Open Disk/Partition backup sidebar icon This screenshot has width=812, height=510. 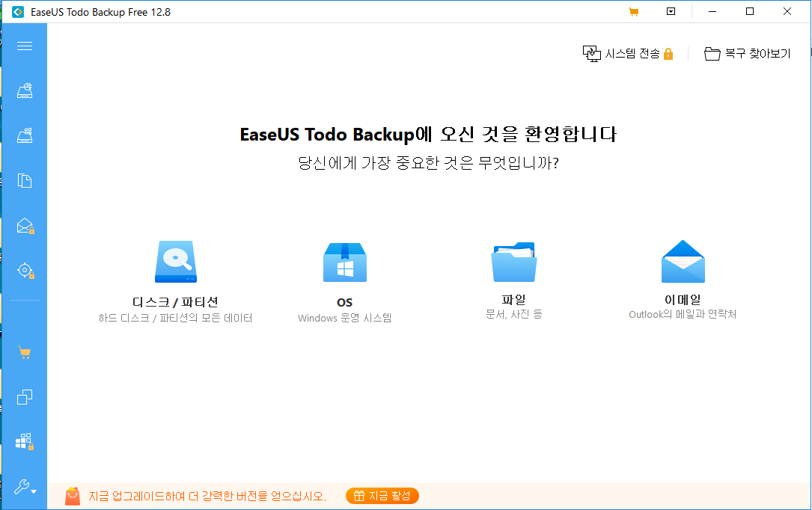25,91
